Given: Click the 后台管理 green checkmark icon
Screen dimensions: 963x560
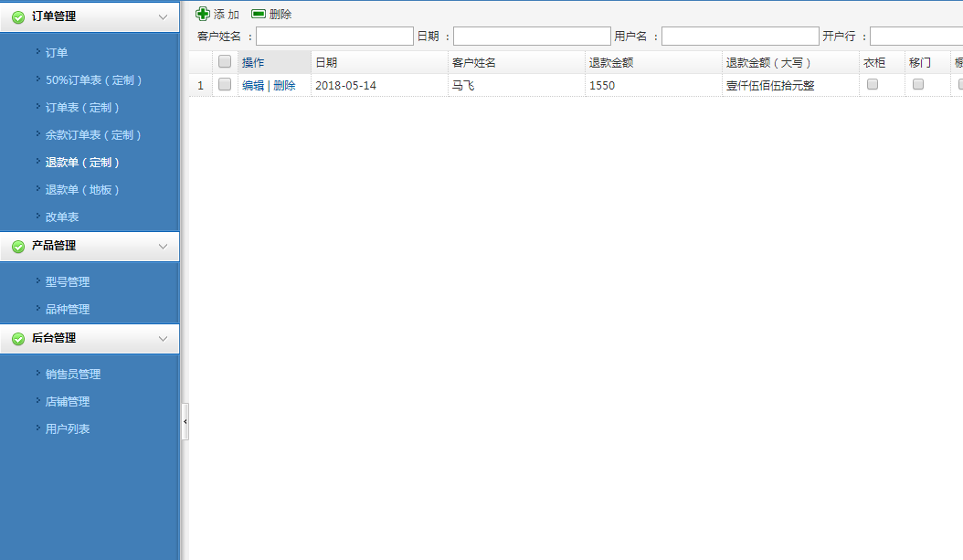Looking at the screenshot, I should [18, 339].
